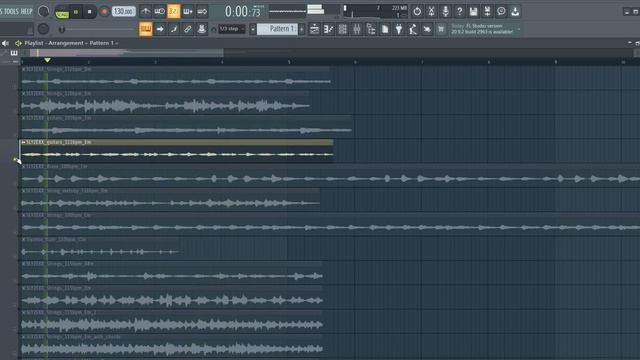The image size is (640, 360).
Task: Open the chat speech bubble icon
Action: point(501,11)
